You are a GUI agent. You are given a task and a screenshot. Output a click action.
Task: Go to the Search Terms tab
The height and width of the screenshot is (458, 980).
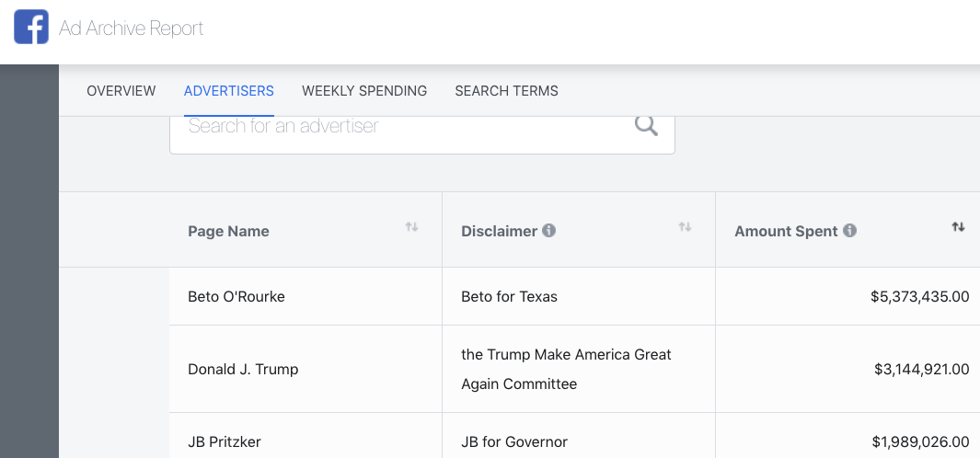click(x=506, y=91)
